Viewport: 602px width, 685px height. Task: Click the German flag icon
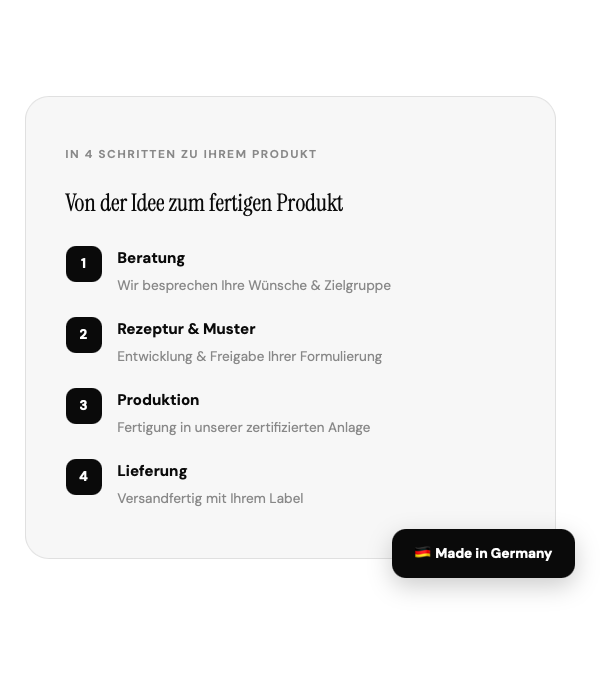(x=422, y=553)
